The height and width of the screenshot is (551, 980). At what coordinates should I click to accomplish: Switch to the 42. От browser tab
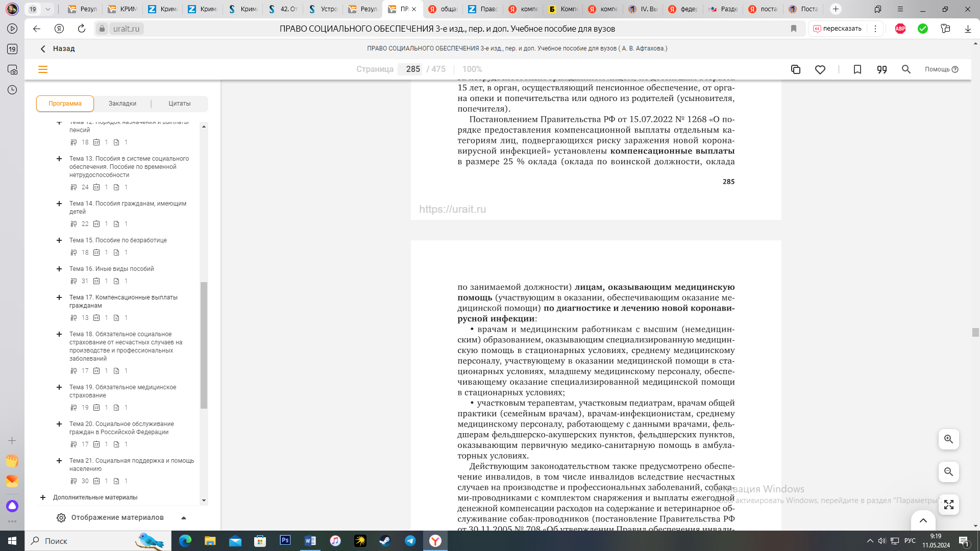point(283,9)
